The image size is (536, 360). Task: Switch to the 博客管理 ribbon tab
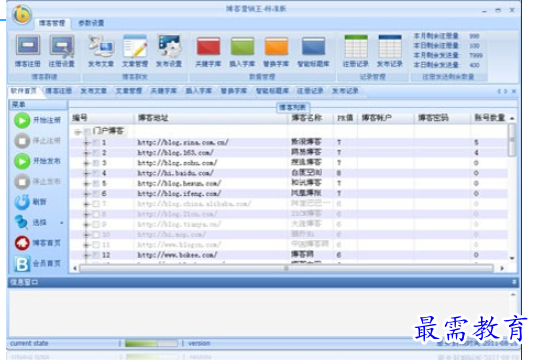point(52,23)
